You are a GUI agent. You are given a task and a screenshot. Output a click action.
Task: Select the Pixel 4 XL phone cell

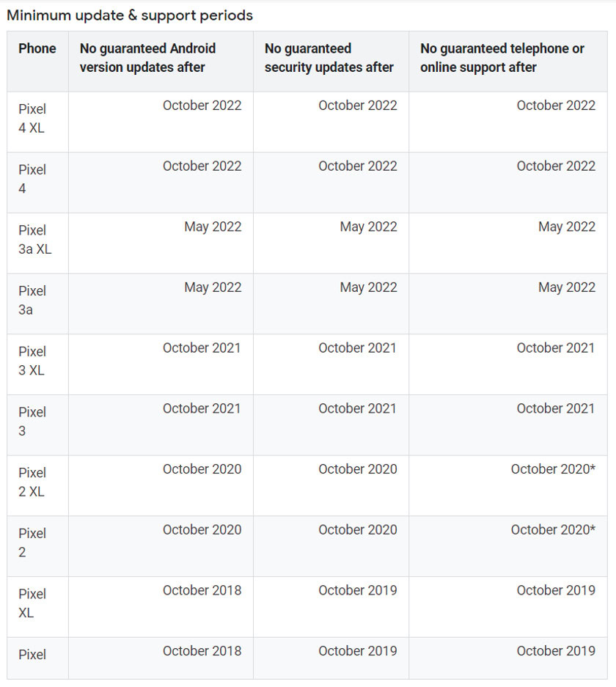tap(32, 118)
